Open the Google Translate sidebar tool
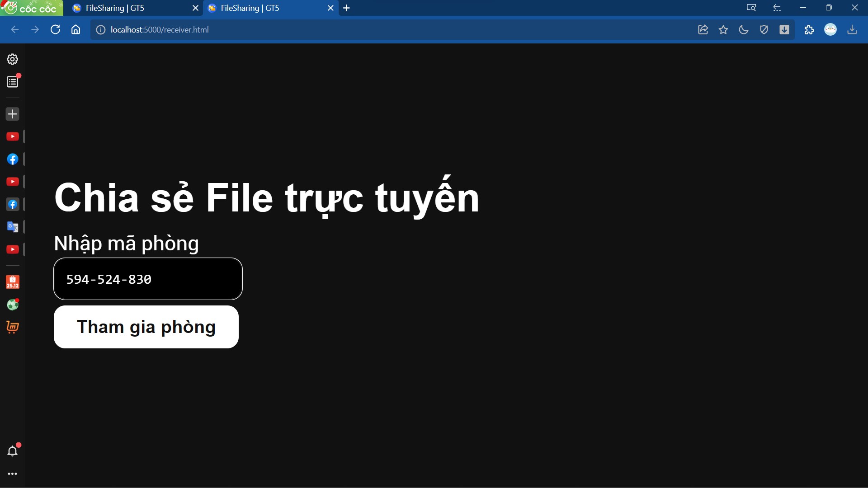Screen dimensions: 868x488 tap(12, 227)
